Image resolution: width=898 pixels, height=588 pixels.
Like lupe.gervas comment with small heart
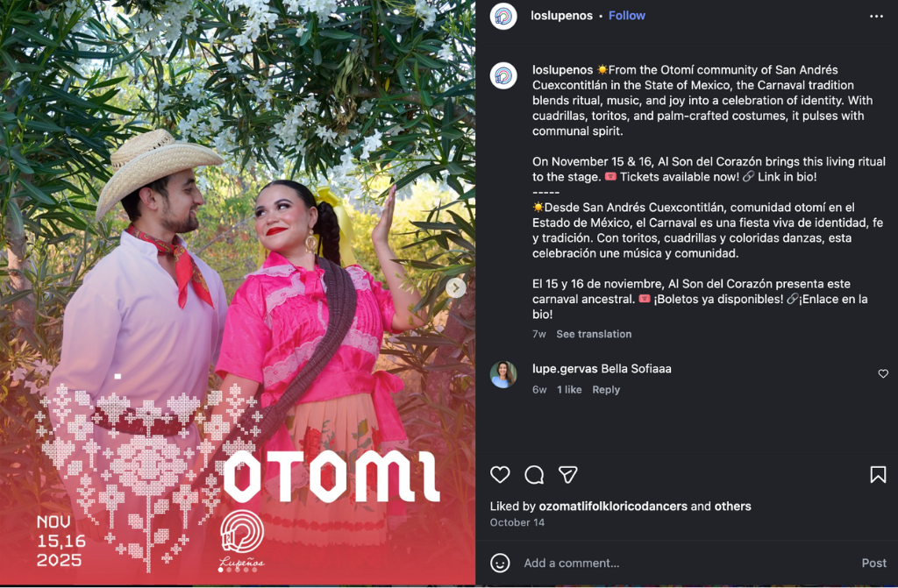point(883,374)
